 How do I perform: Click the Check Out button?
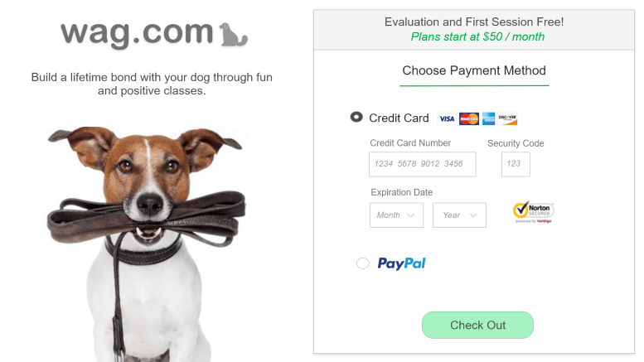[477, 325]
